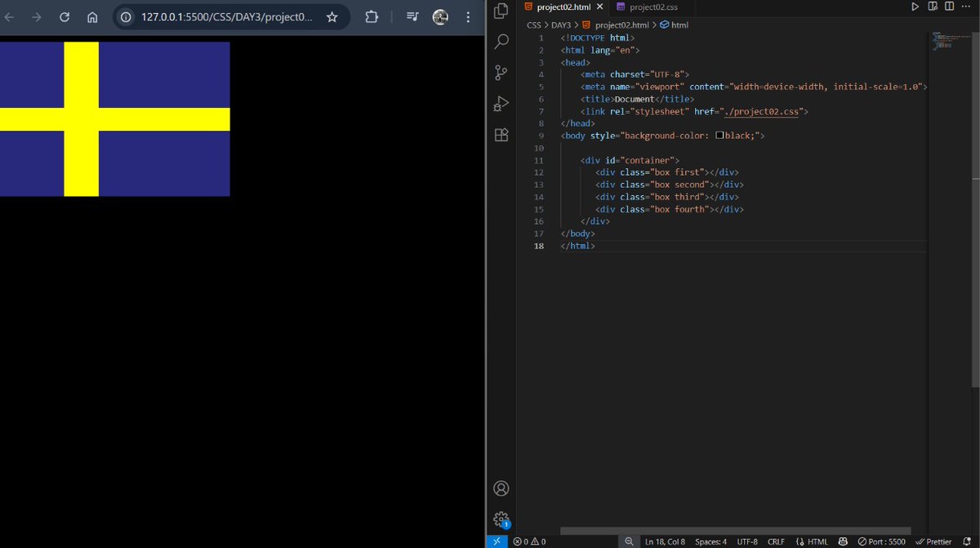Click the editor vertical scrollbar

975,208
